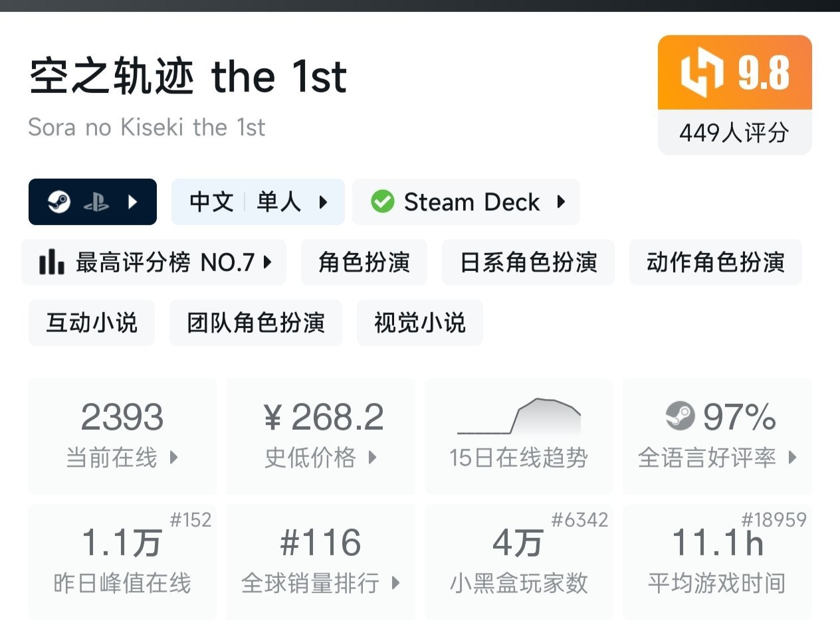
Task: Click the Steam icon beside 97%
Action: (x=680, y=417)
